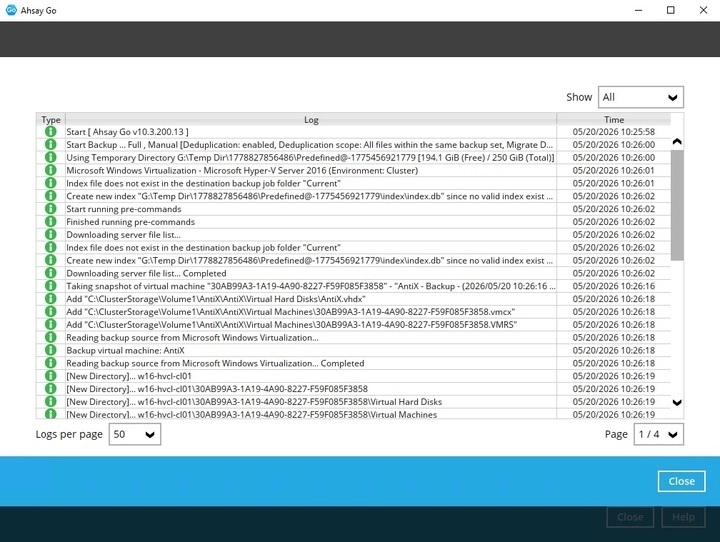Open Page selector dropdown showing 1 / 4
Image resolution: width=720 pixels, height=542 pixels.
tap(658, 434)
